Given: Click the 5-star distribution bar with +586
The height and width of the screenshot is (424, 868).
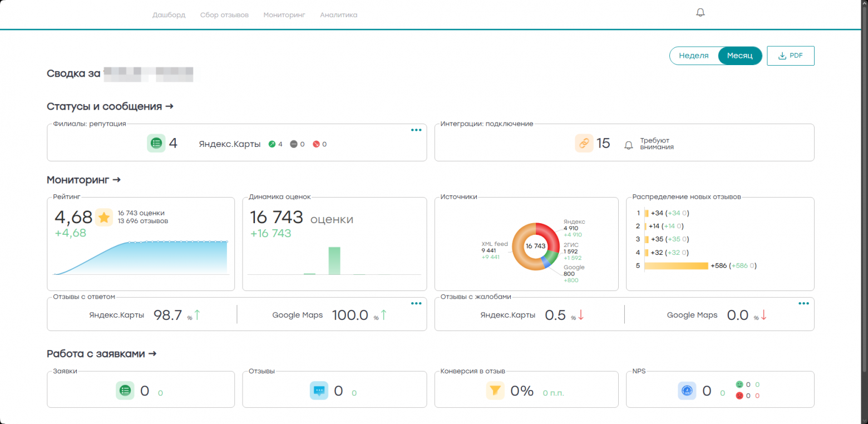Looking at the screenshot, I should click(676, 266).
